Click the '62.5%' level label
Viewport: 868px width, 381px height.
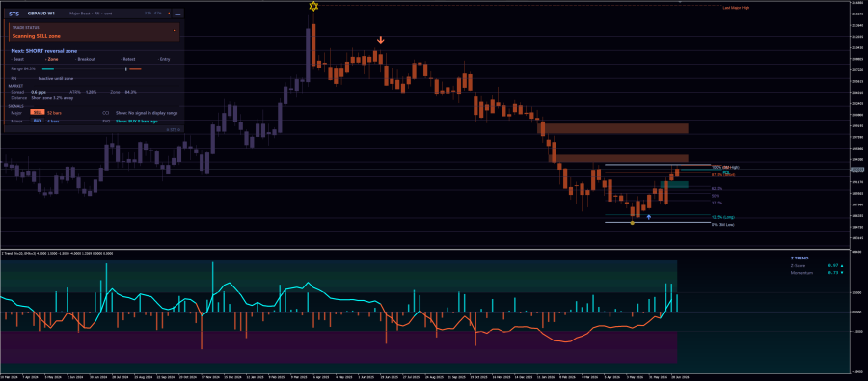[x=717, y=188]
